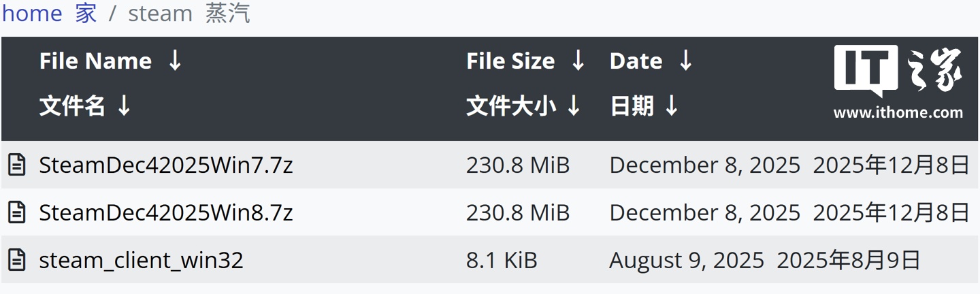Download SteamDec42025Win8.7z via its name
980x294 pixels.
(x=166, y=213)
